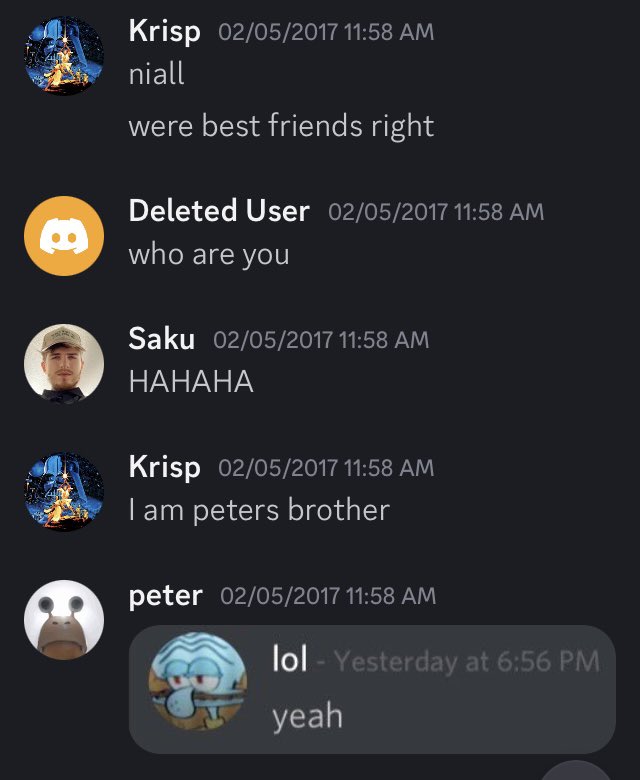
Task: Select the peter username
Action: (x=165, y=596)
